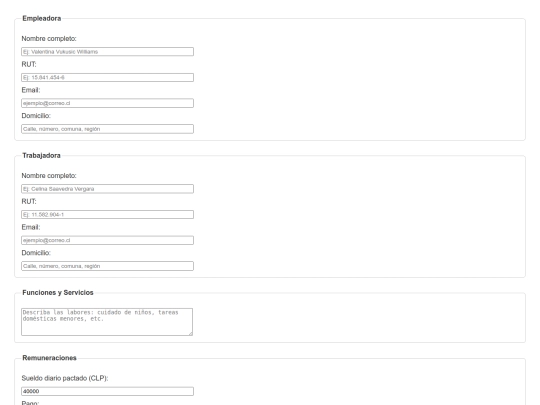Click the Empleadora section heading
Image resolution: width=540 pixels, height=405 pixels.
coord(42,19)
